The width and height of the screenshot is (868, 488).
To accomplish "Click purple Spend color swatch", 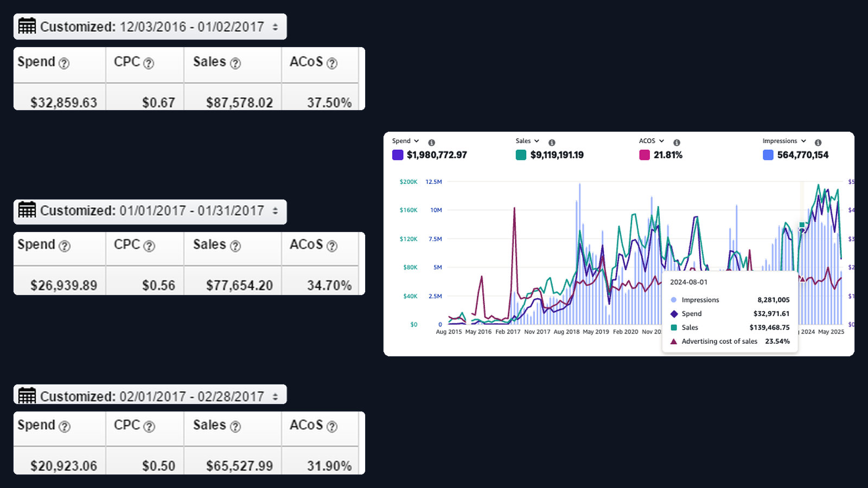I will pos(398,155).
